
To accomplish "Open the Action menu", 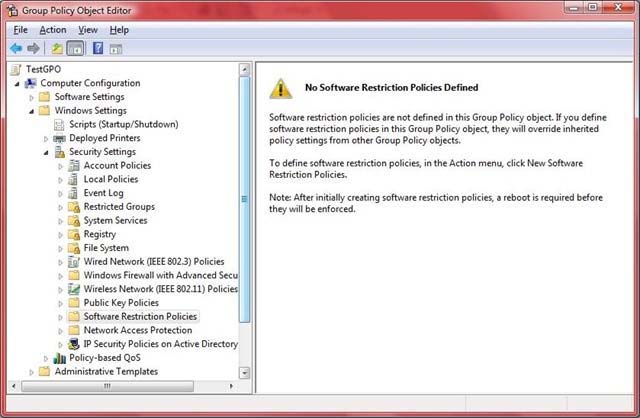I will pos(53,30).
